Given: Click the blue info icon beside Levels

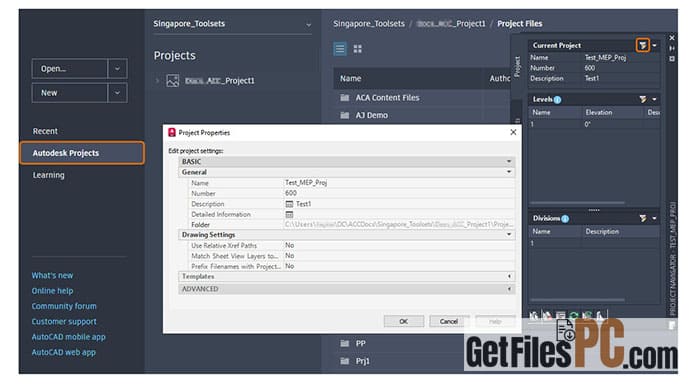Looking at the screenshot, I should pos(558,100).
